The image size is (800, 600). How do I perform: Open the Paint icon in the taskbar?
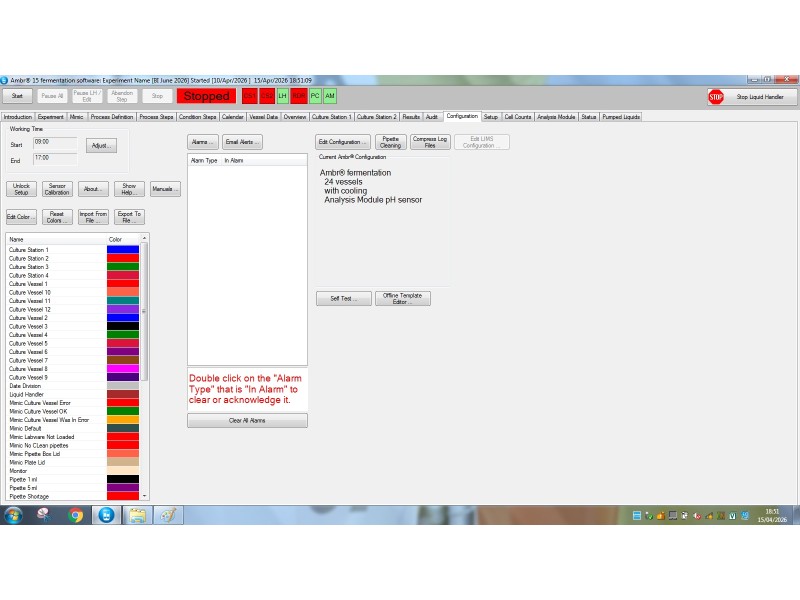tap(168, 515)
